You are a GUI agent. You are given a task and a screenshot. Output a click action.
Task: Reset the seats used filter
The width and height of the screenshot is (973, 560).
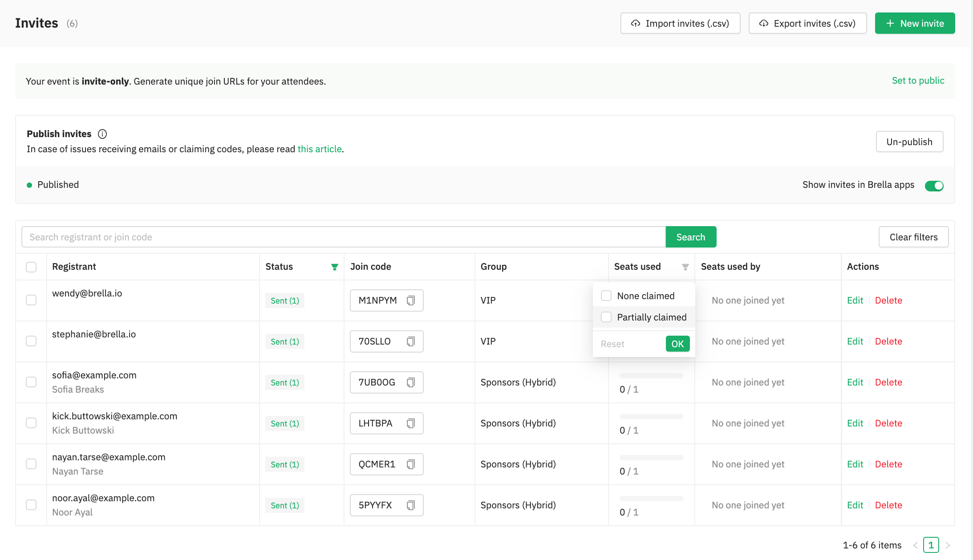point(612,344)
